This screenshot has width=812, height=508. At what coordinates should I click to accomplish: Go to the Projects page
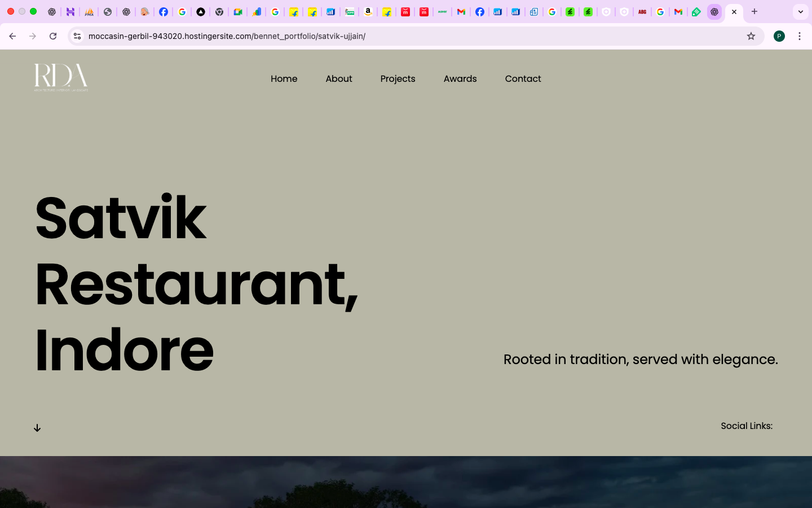398,79
